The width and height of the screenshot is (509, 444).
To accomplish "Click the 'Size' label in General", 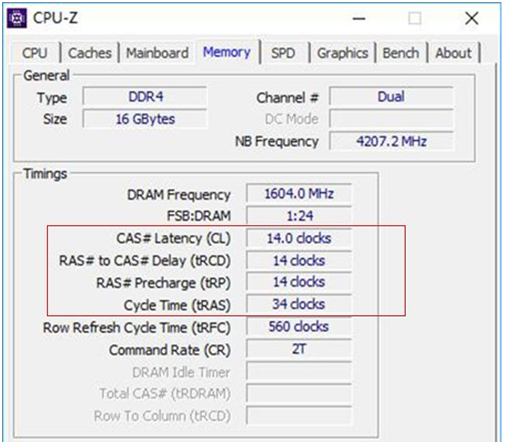I will [55, 119].
